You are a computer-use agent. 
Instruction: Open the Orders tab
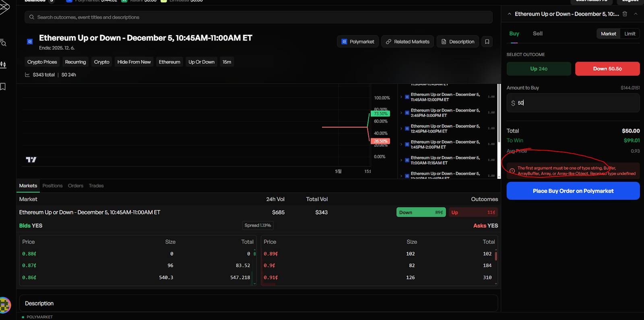[x=76, y=186]
